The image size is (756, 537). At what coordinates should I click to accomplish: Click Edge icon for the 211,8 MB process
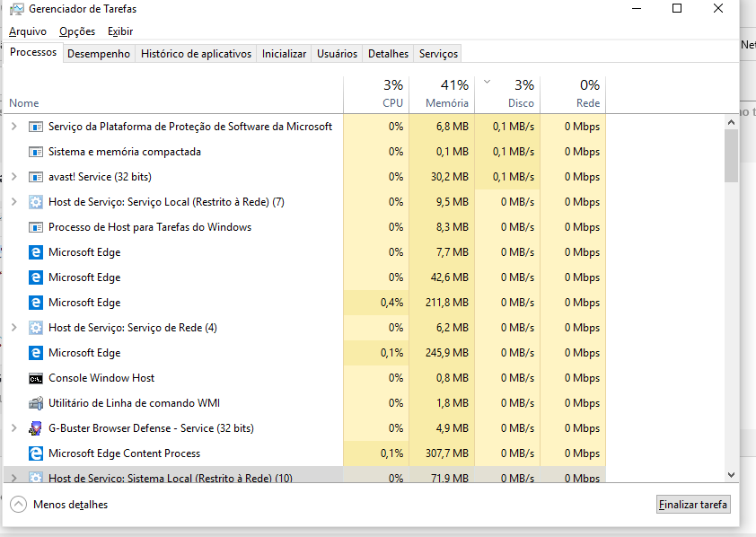36,303
